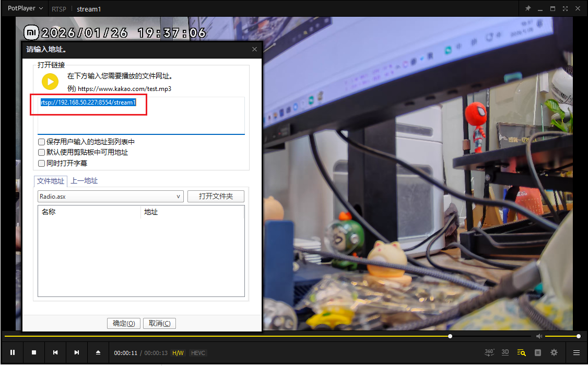Open the PotPlayer main menu dropdown
Screen dimensions: 588x366
pos(25,9)
